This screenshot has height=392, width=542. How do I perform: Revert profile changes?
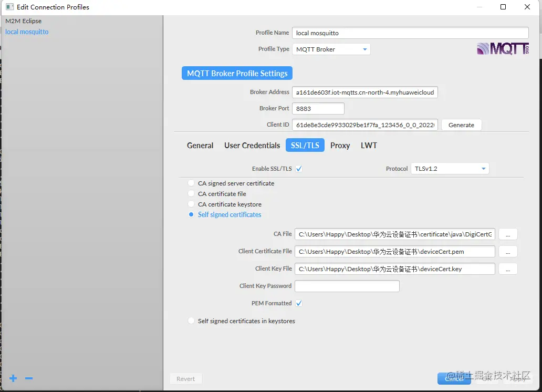coord(185,378)
